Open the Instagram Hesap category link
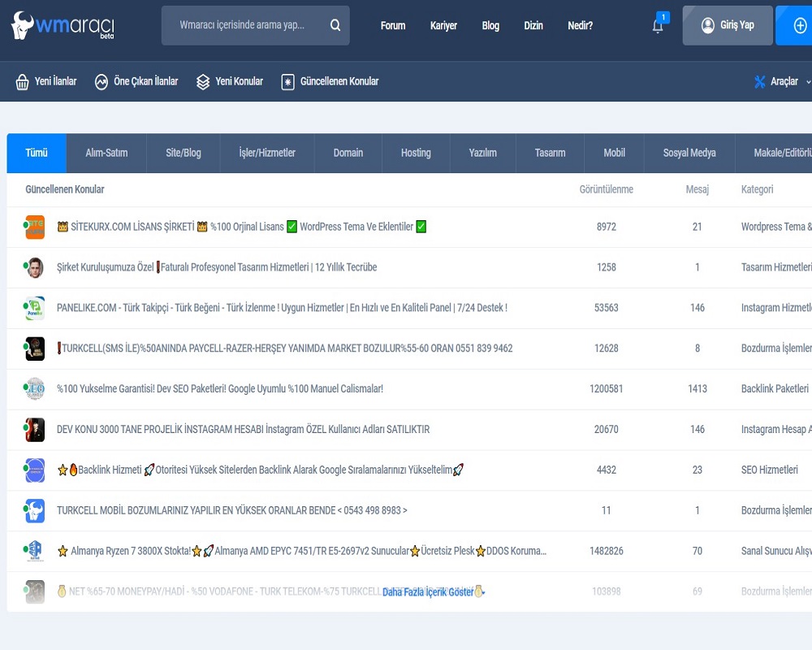 tap(776, 430)
